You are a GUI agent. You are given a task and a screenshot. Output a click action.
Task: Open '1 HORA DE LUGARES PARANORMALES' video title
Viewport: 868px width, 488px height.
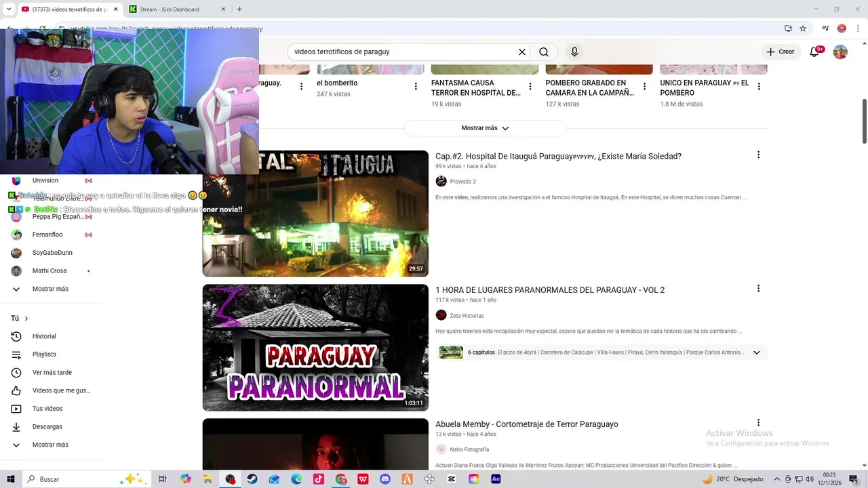[x=550, y=290]
